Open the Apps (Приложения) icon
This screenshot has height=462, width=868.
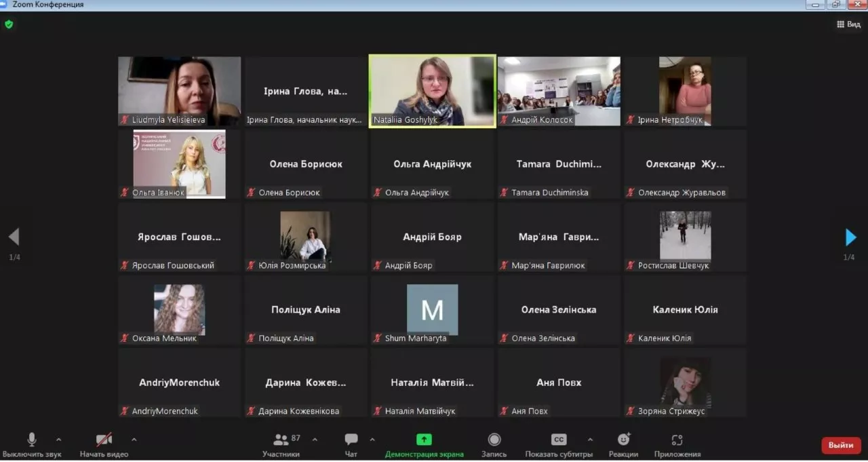677,440
